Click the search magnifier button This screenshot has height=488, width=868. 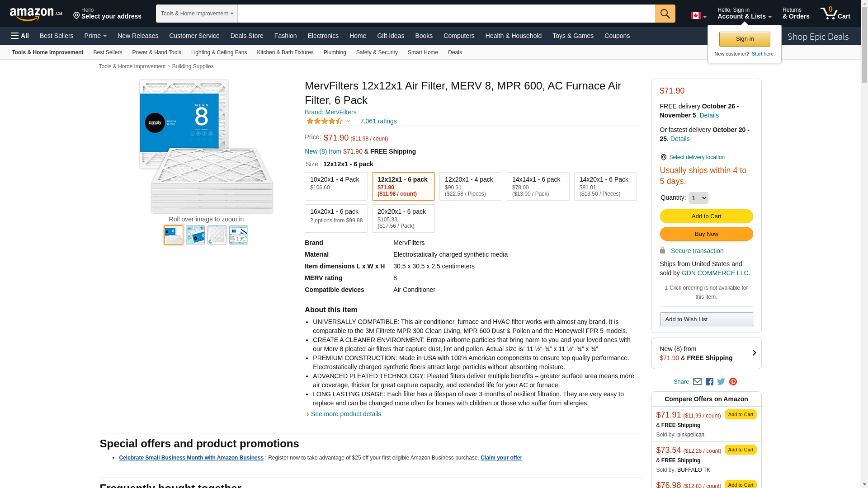pos(665,14)
